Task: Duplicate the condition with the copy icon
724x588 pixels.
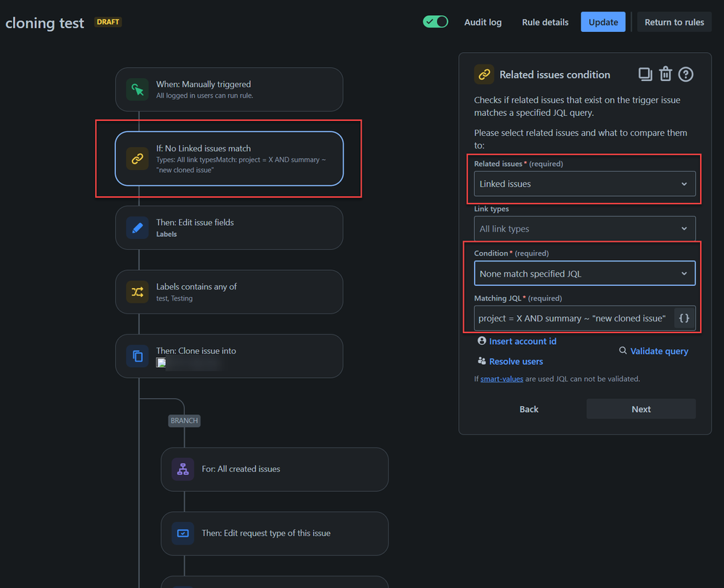Action: coord(645,75)
